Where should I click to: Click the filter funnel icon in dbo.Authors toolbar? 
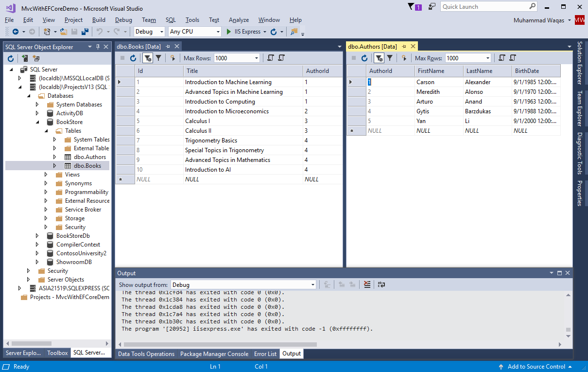pyautogui.click(x=389, y=58)
